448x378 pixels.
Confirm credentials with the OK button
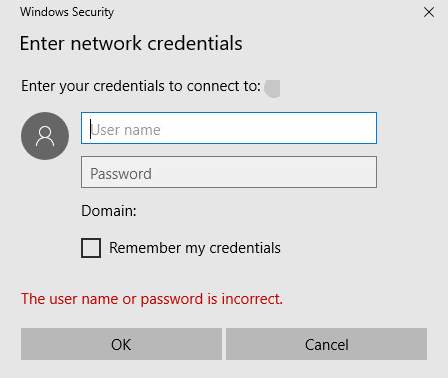pyautogui.click(x=121, y=344)
